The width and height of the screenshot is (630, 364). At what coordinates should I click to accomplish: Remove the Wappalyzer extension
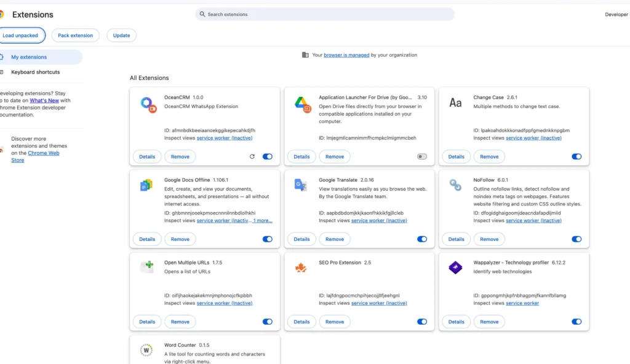[x=489, y=322]
